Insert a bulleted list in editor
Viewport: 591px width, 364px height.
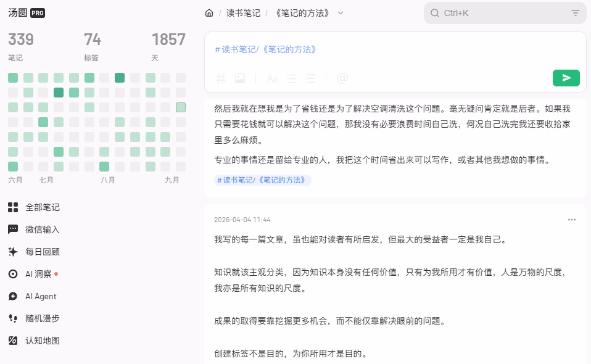click(x=291, y=78)
